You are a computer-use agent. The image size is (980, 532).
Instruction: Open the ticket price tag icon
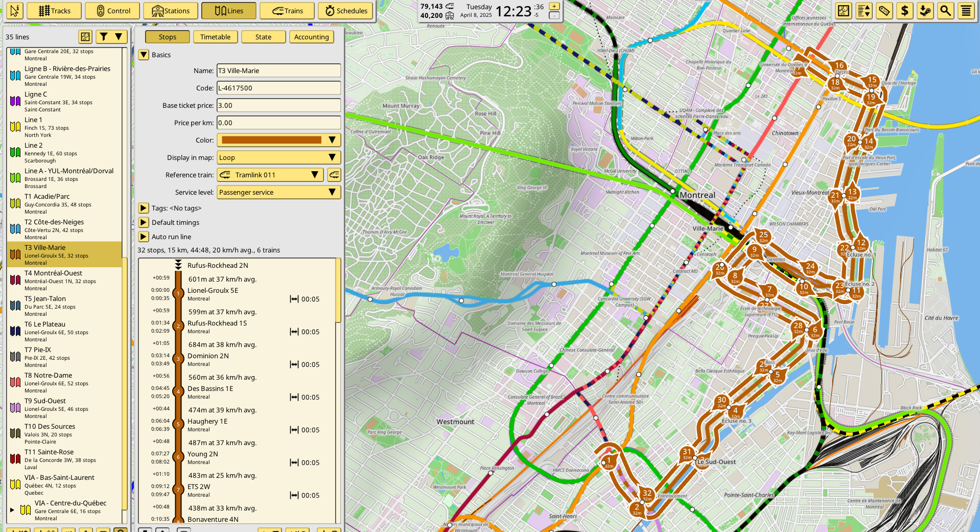[x=884, y=11]
